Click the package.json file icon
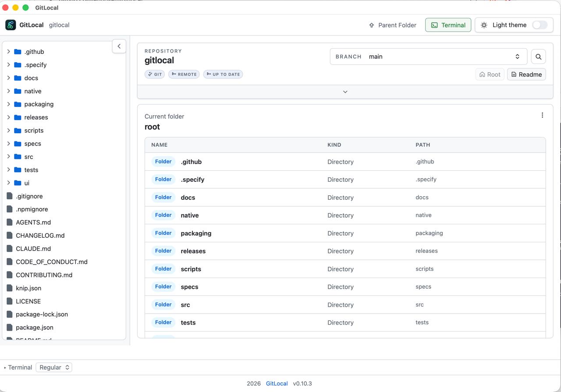The height and width of the screenshot is (392, 561). tap(10, 328)
